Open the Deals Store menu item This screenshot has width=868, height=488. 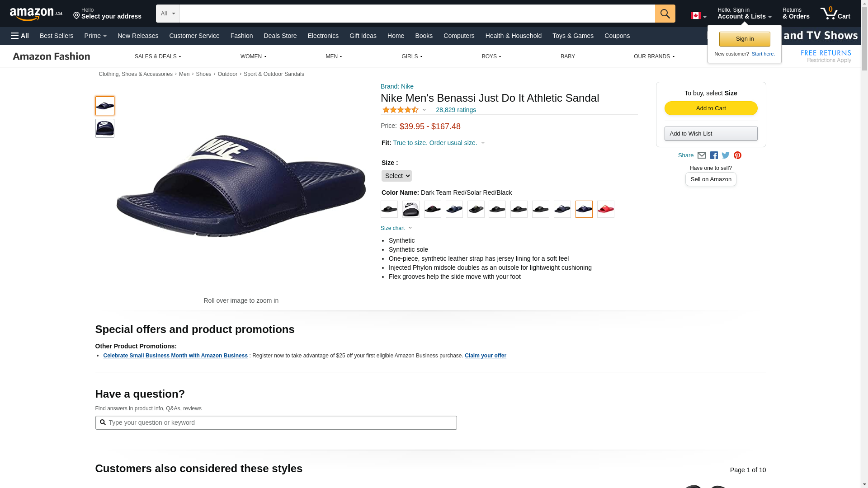pos(280,36)
